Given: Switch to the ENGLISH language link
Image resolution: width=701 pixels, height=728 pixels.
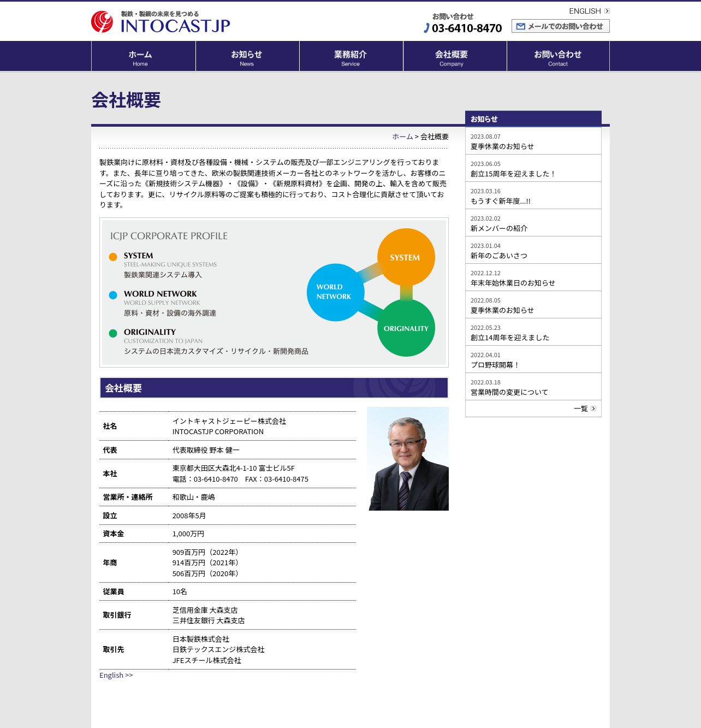Looking at the screenshot, I should click(585, 11).
